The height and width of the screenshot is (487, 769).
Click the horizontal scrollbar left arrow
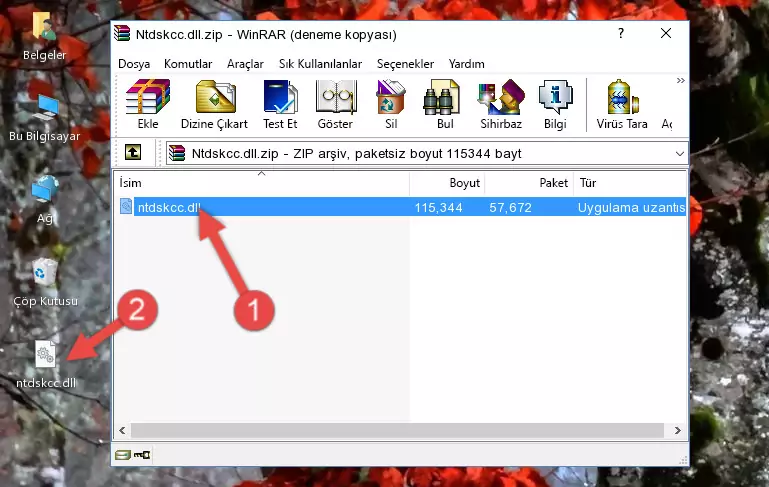point(122,430)
